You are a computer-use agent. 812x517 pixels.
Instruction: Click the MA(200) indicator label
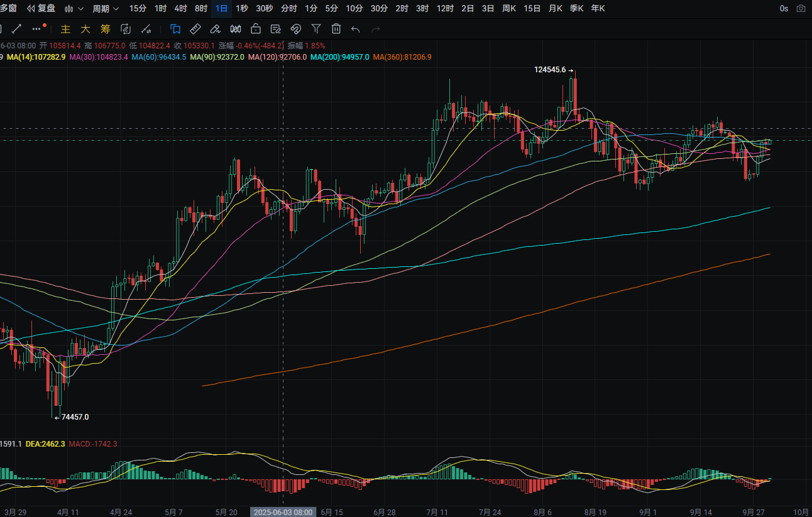[x=339, y=57]
